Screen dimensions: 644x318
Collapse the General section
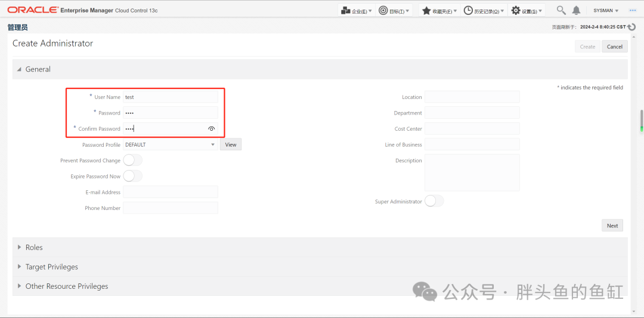click(x=19, y=69)
